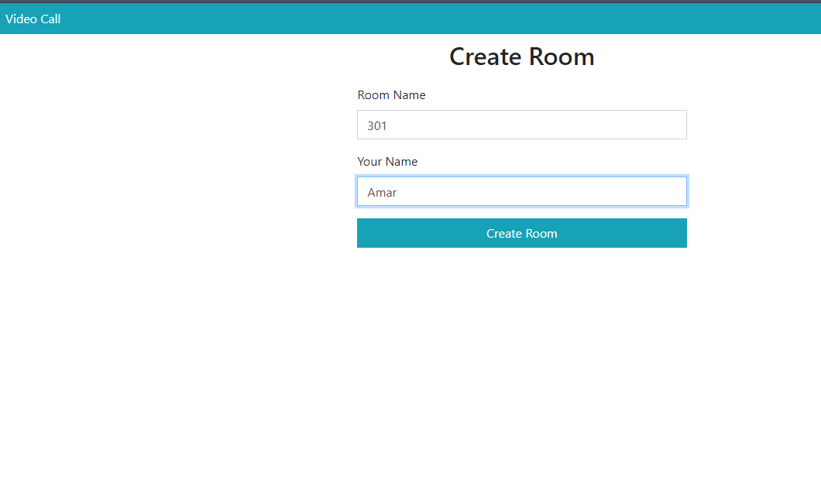This screenshot has height=504, width=821.
Task: Click the Your Name label
Action: tap(387, 162)
